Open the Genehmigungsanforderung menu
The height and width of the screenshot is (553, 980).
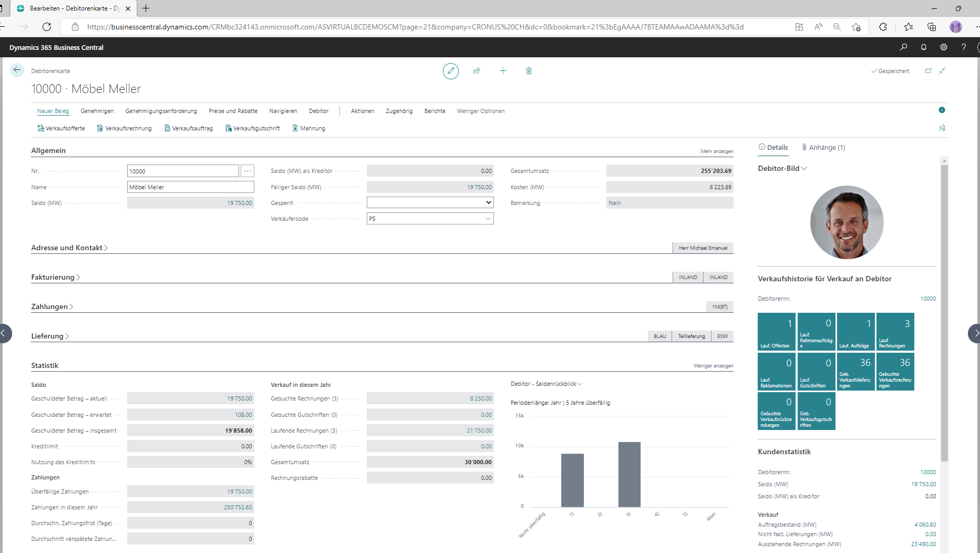pos(161,111)
